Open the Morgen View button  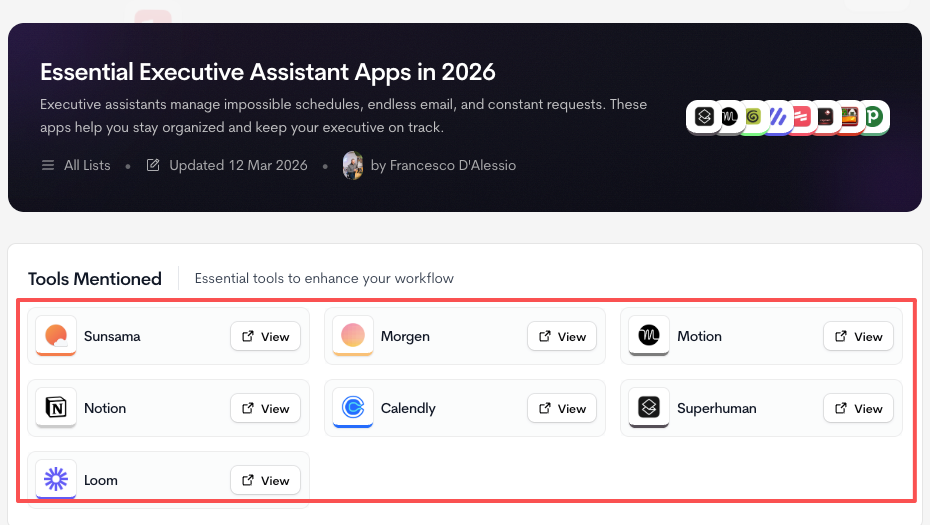click(x=562, y=336)
